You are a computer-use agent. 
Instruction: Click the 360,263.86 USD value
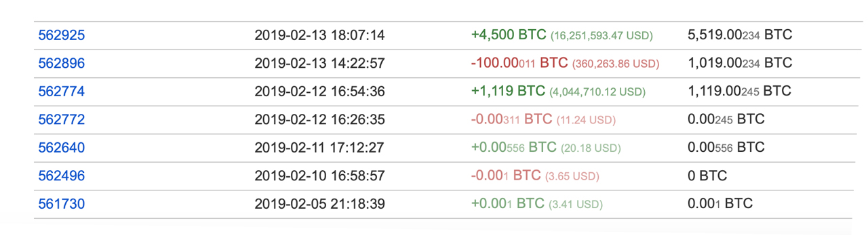coord(616,64)
